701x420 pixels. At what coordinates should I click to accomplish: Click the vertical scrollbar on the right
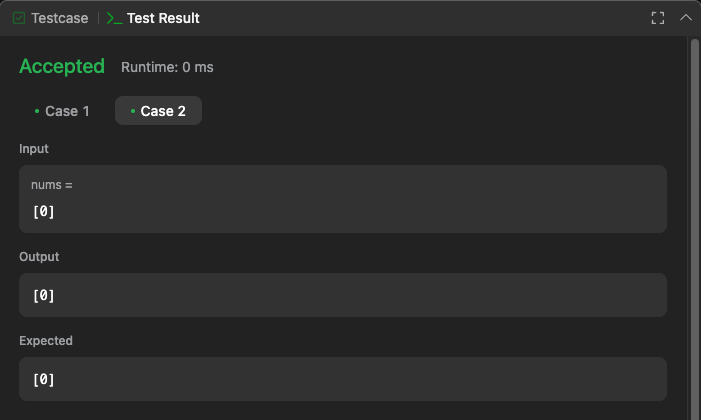[694, 228]
